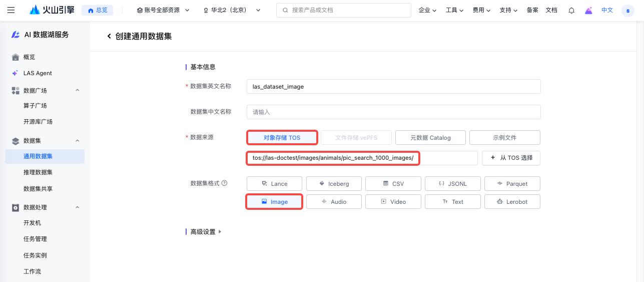
Task: Click the 从 TOS 选择 button
Action: coord(511,158)
